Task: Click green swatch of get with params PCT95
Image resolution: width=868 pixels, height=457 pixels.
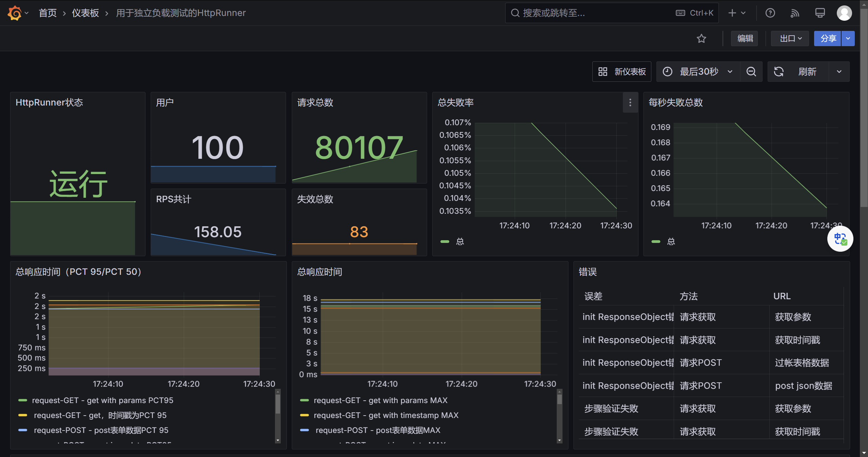Action: pyautogui.click(x=23, y=400)
